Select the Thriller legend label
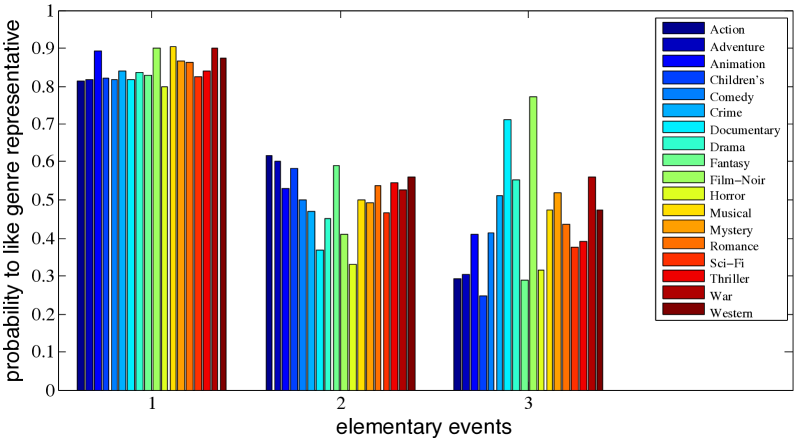 click(729, 279)
